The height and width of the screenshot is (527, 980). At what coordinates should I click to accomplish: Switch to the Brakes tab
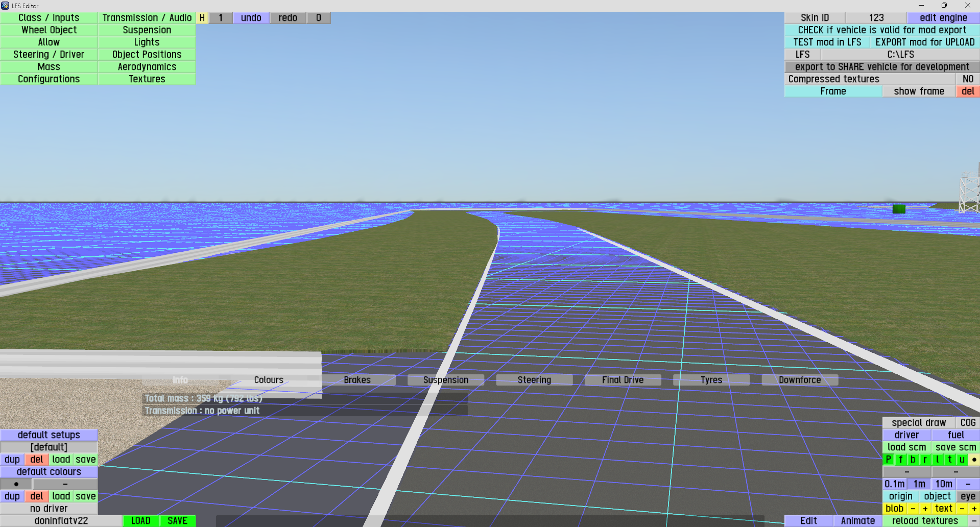coord(357,380)
